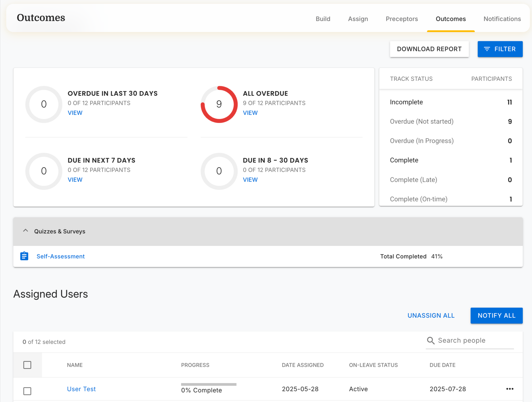Open the User Test profile link
Screen dimensions: 532x402
click(x=81, y=389)
